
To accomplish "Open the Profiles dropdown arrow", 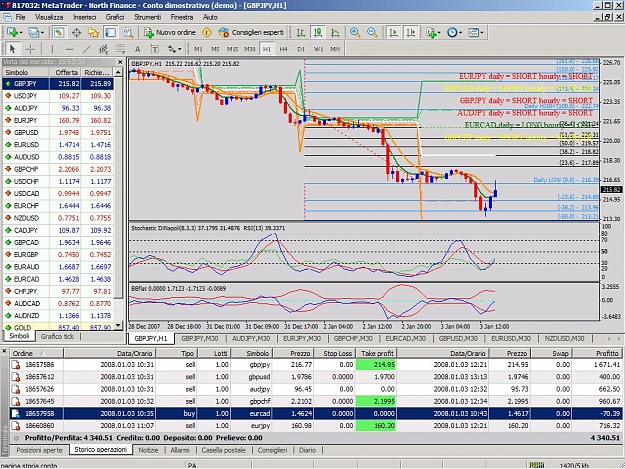I will [x=42, y=33].
